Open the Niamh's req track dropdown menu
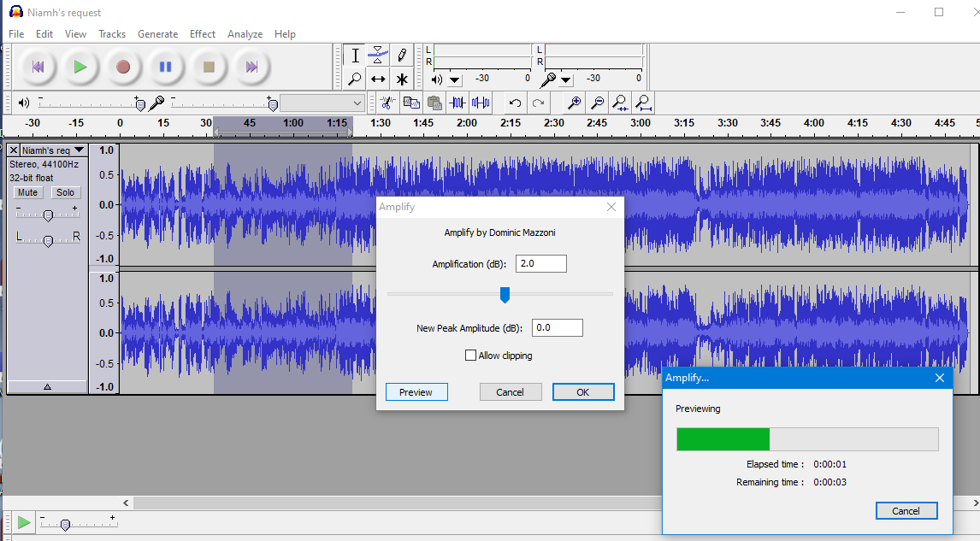The image size is (980, 541). (x=80, y=149)
